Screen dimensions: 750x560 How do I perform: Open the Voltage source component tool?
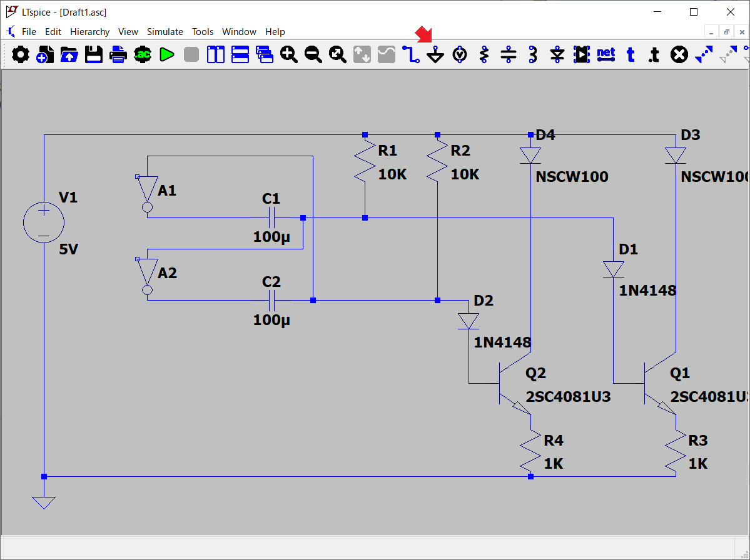point(460,55)
